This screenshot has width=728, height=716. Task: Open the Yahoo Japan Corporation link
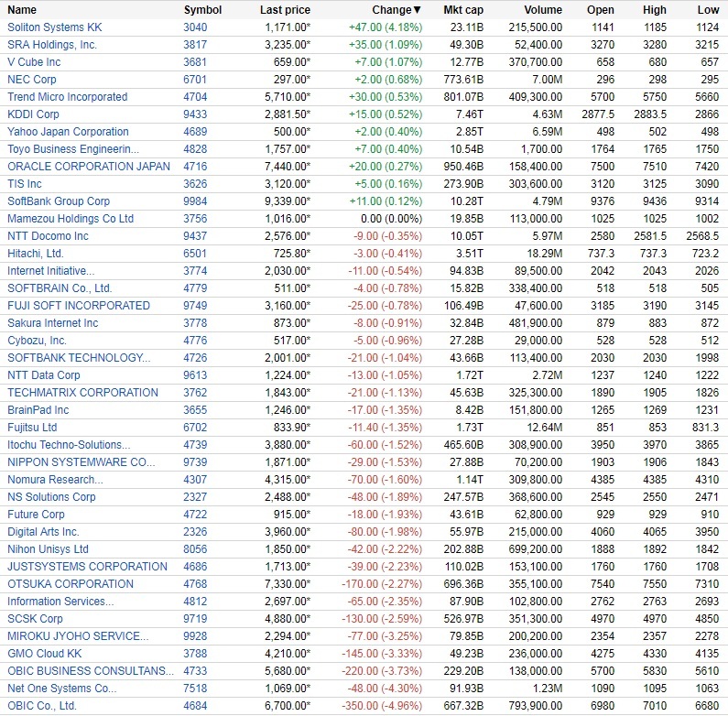(x=68, y=132)
